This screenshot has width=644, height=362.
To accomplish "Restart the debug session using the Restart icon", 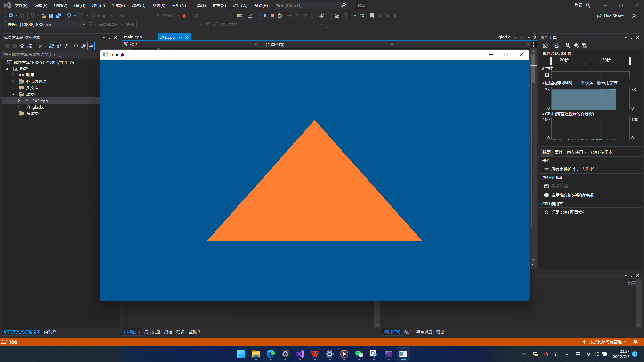I will 280,16.
